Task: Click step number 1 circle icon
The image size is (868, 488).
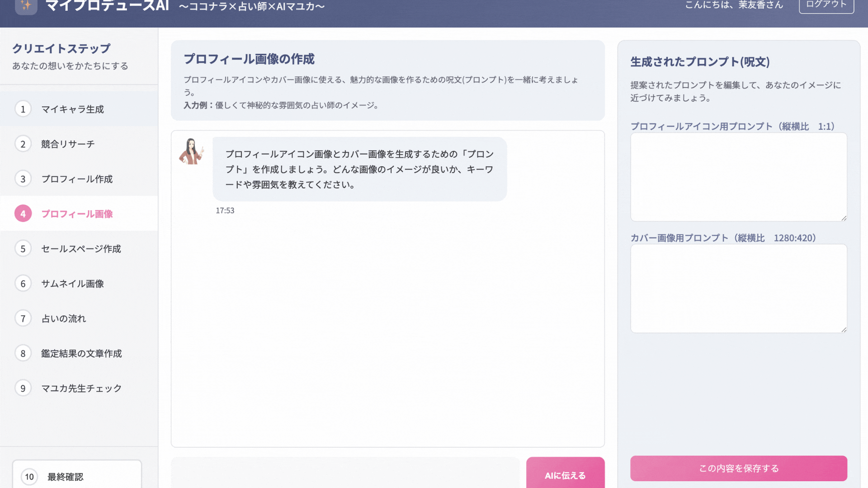Action: [23, 109]
